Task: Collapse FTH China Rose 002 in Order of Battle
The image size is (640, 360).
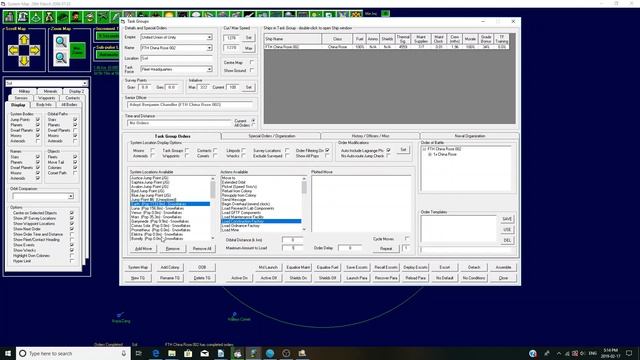Action: click(424, 149)
